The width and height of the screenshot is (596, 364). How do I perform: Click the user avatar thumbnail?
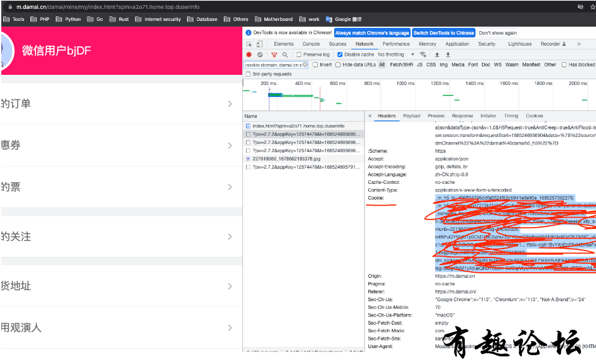[x=7, y=51]
